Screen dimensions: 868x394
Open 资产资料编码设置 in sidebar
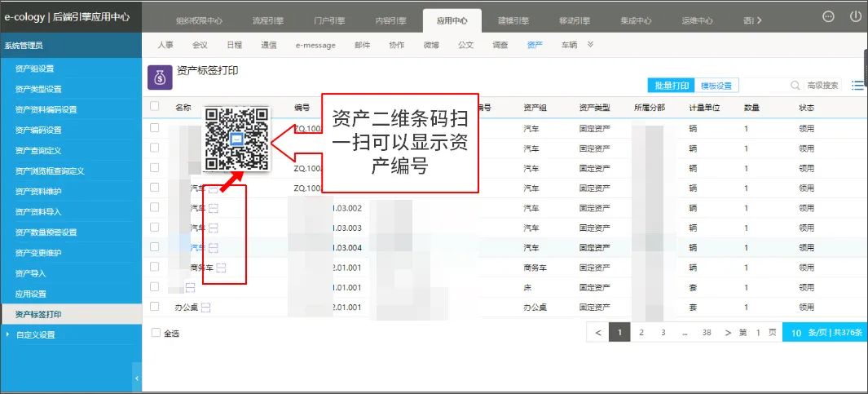tap(46, 110)
